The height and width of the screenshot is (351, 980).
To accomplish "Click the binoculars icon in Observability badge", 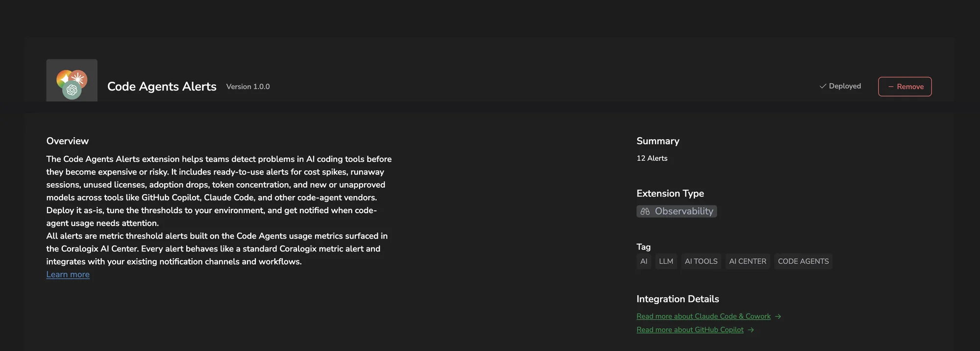I will [645, 211].
